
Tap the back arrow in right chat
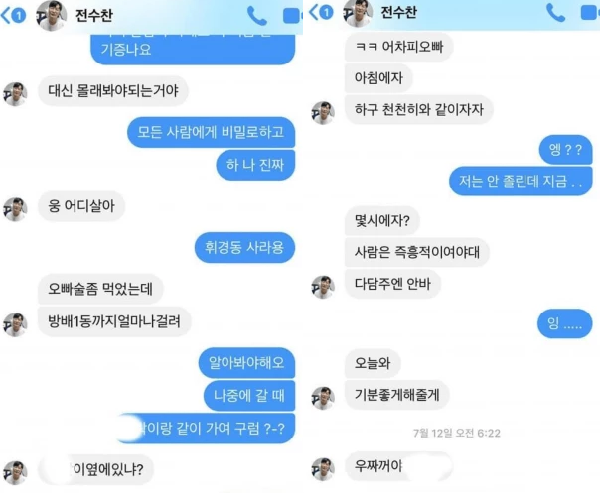tap(321, 12)
